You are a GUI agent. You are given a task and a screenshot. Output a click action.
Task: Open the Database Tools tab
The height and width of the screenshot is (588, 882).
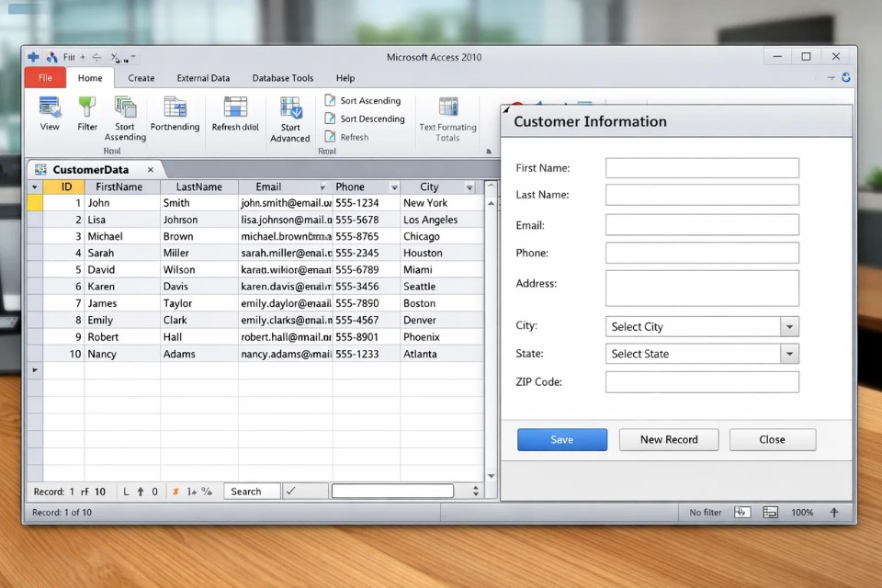pos(283,78)
